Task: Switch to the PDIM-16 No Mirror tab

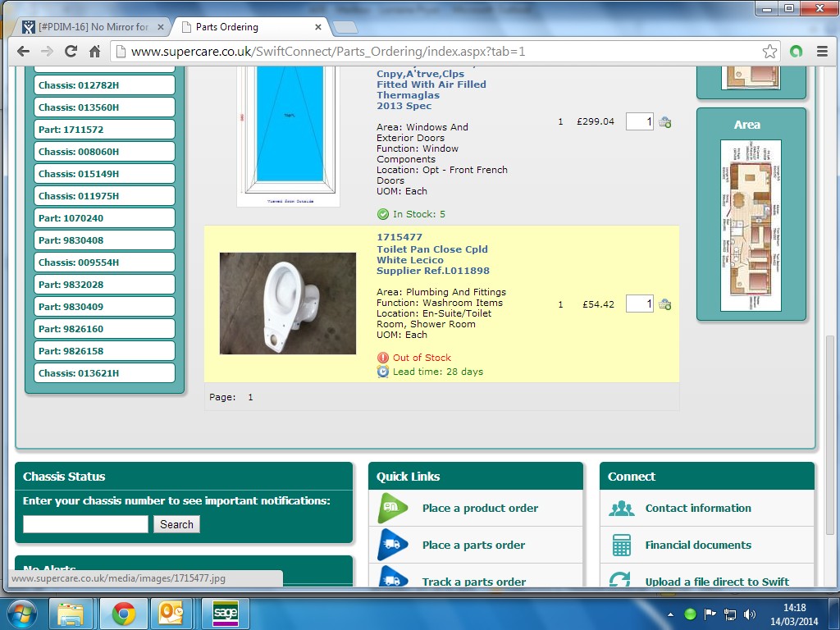Action: pyautogui.click(x=92, y=27)
